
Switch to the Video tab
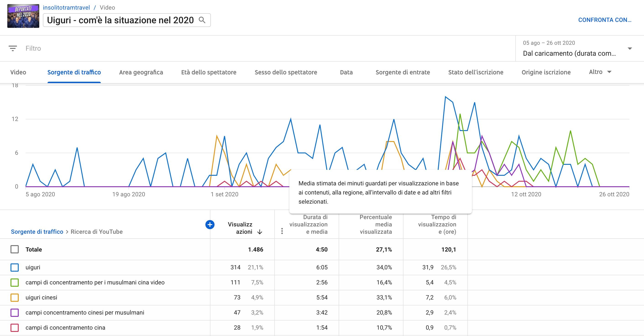click(18, 72)
